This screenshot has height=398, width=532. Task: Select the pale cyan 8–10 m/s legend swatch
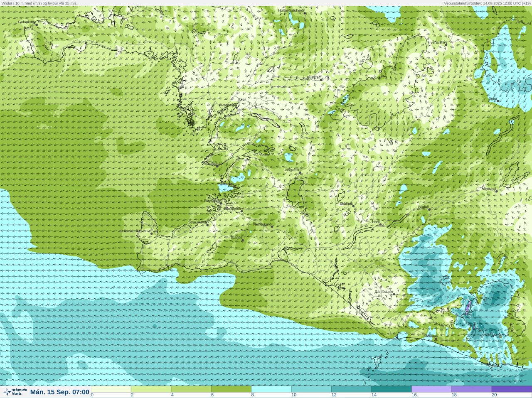(271, 389)
